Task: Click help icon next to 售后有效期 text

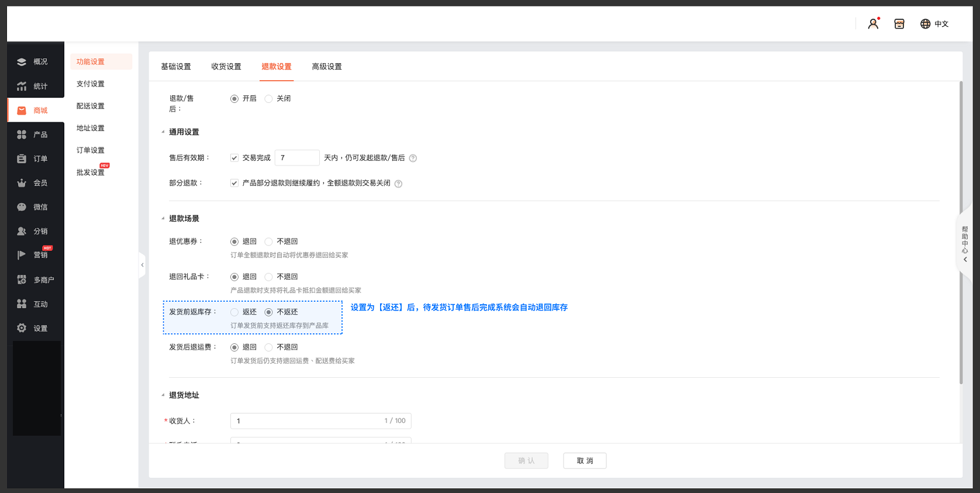Action: pyautogui.click(x=413, y=158)
